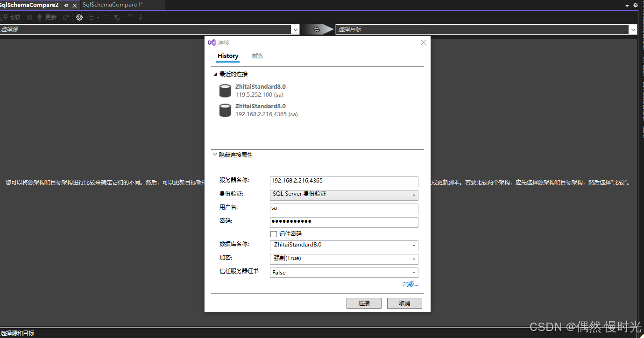Collapse the Recent Connections (最近的连接) group
This screenshot has height=338, width=644.
pos(215,74)
